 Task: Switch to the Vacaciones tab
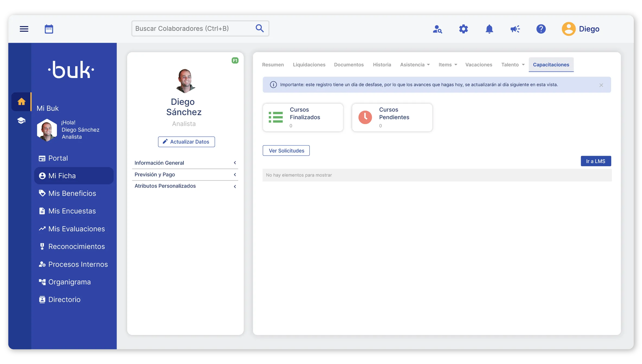point(479,64)
